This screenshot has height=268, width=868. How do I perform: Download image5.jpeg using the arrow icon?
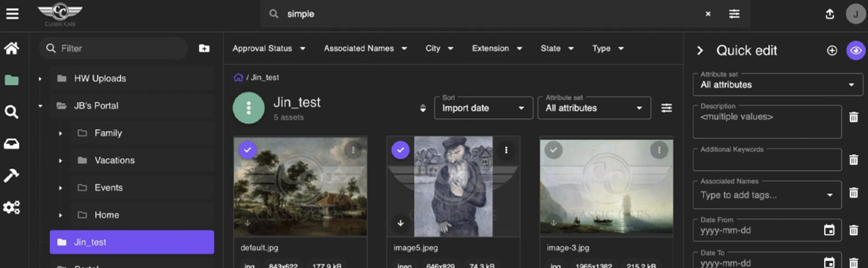pyautogui.click(x=400, y=223)
